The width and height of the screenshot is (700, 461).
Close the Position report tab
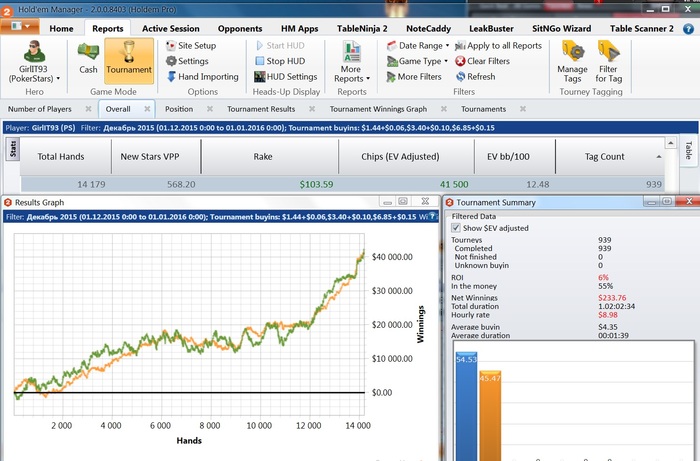210,109
